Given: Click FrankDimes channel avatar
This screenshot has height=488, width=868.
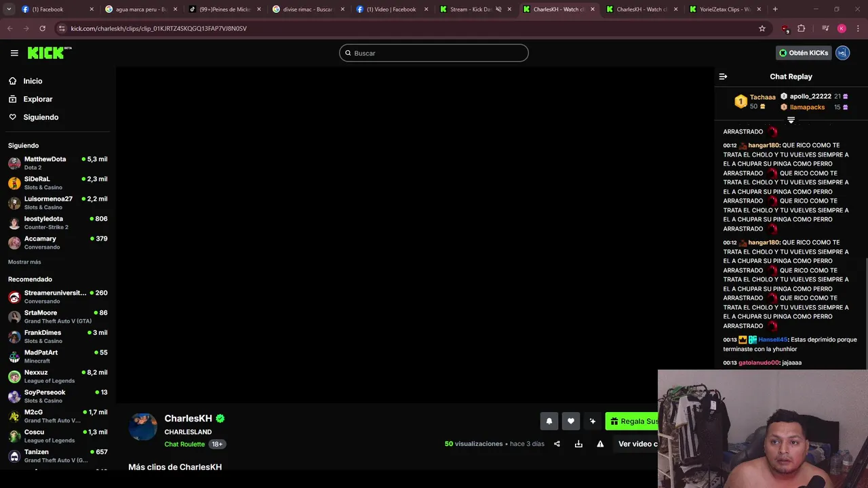Looking at the screenshot, I should (14, 337).
